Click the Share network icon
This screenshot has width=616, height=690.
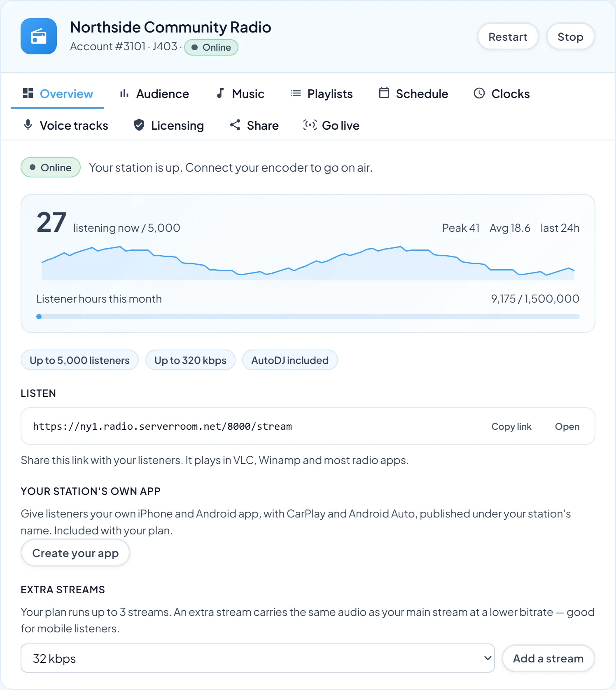(x=235, y=125)
